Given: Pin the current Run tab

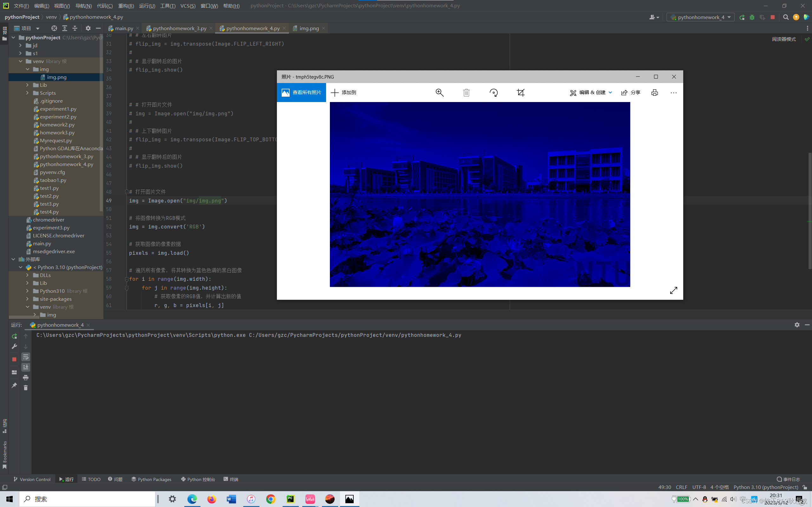Looking at the screenshot, I should point(14,386).
